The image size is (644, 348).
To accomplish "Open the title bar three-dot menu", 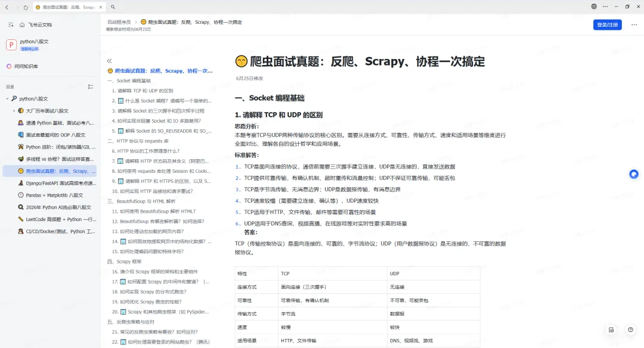I will click(605, 7).
